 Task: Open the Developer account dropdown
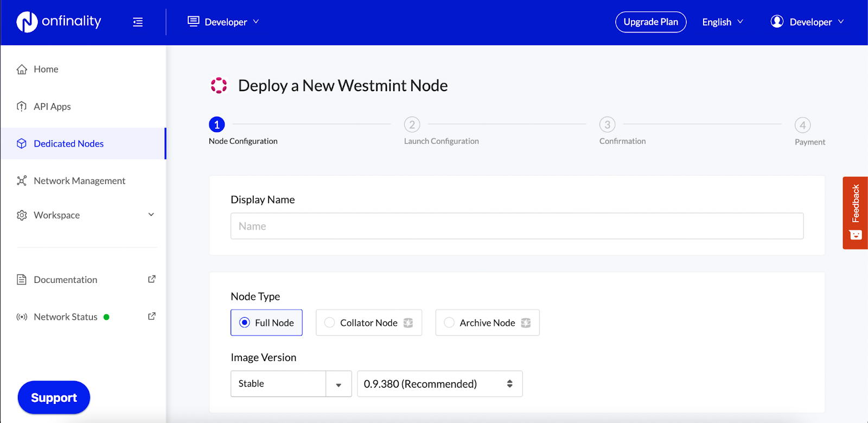click(x=807, y=22)
